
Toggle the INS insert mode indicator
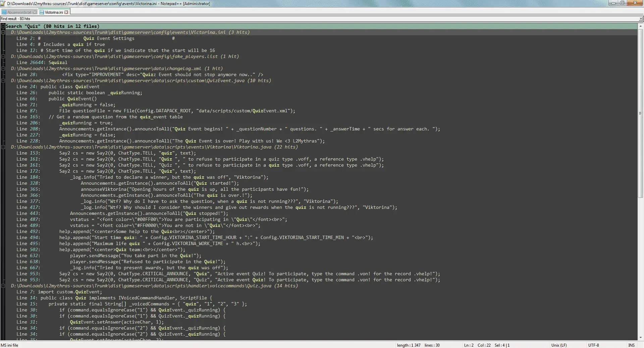[631, 345]
